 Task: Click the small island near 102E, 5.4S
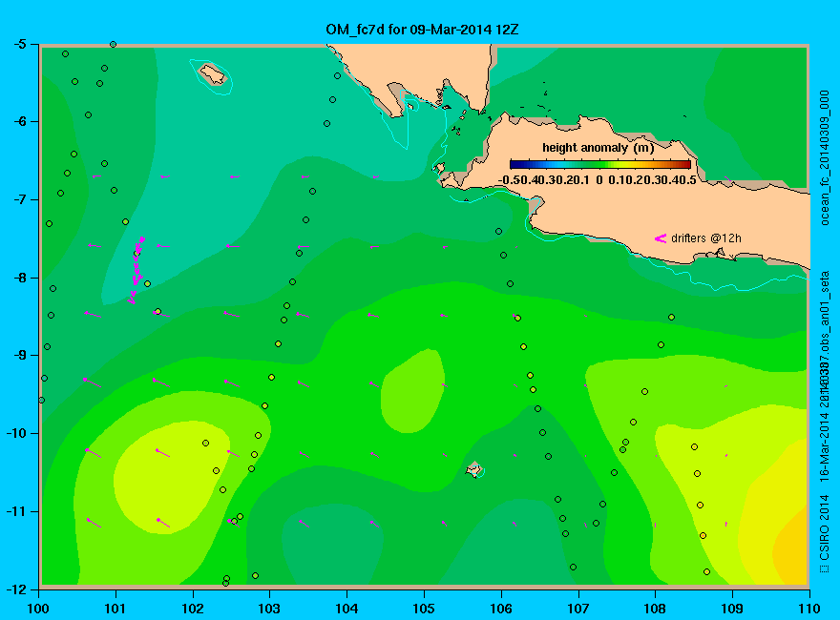(x=212, y=73)
